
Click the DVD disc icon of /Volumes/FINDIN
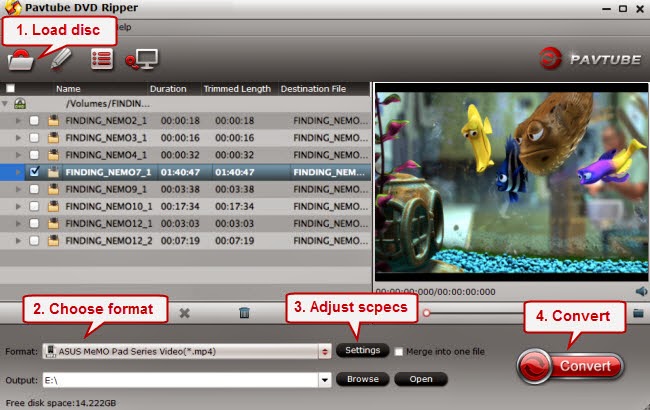tap(20, 104)
